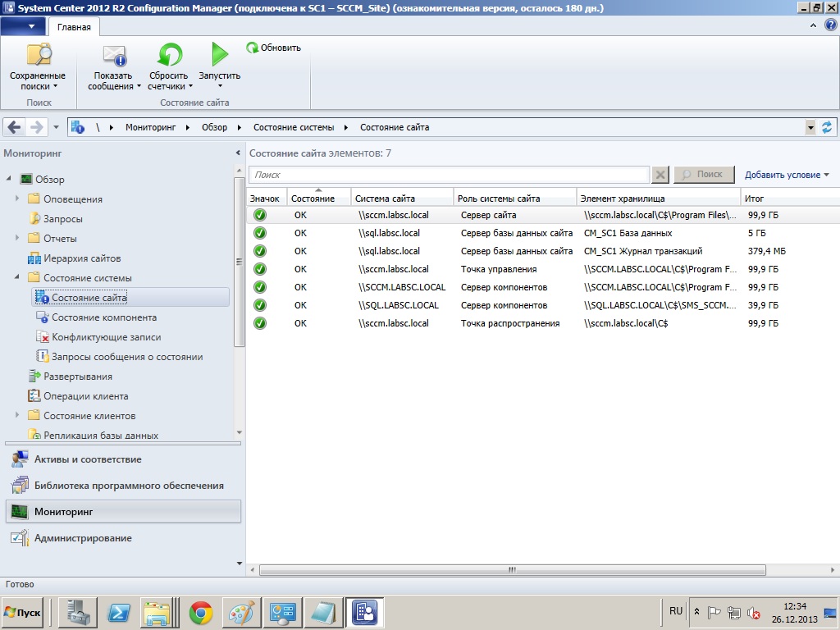Select Запросы сообщения о состоянии item
Viewport: 840px width, 630px height.
127,357
